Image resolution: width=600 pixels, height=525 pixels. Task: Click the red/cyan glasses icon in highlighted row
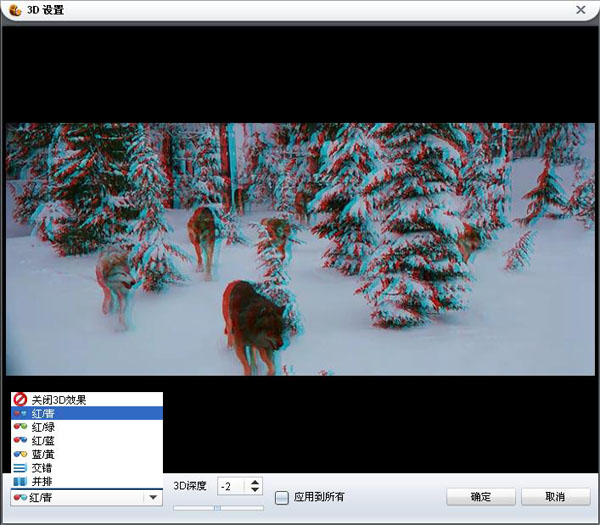click(x=20, y=413)
